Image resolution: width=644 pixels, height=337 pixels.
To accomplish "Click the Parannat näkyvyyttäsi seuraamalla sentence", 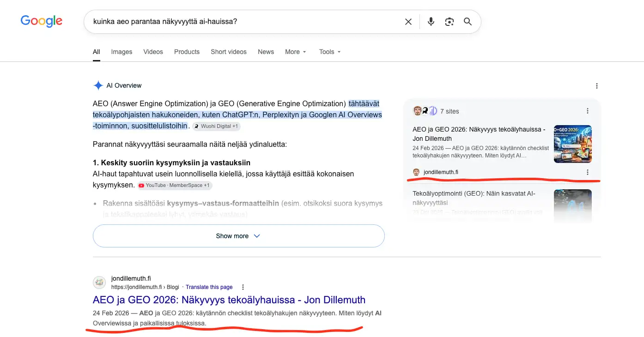I will click(190, 144).
